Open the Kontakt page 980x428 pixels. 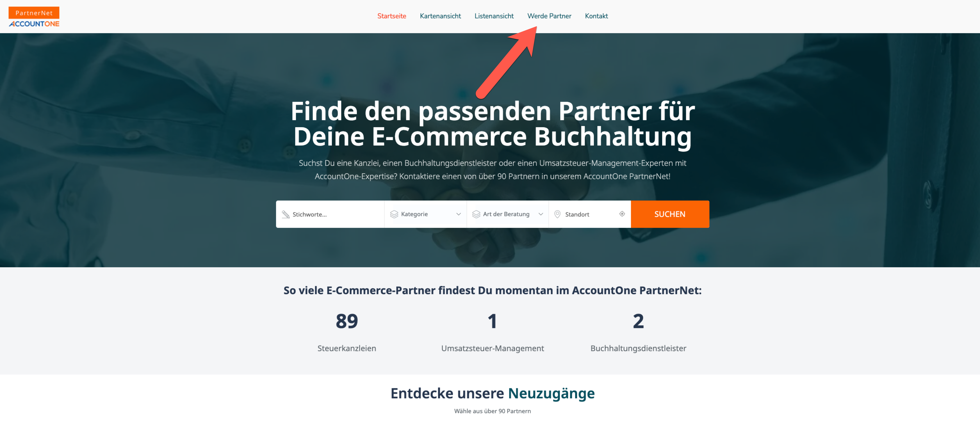pyautogui.click(x=596, y=16)
